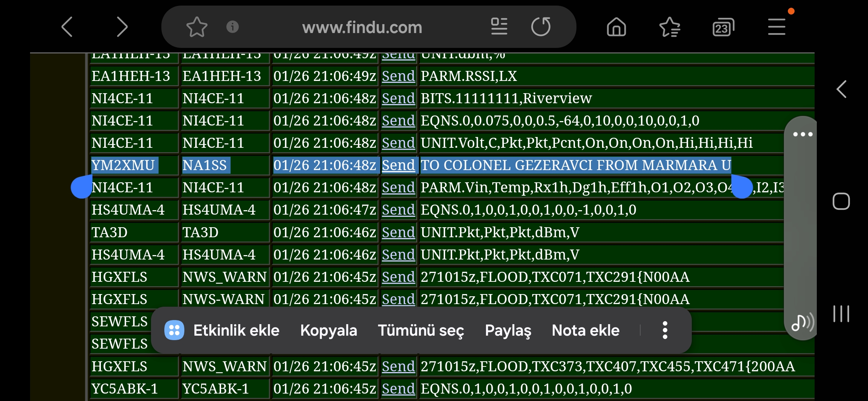Click Send in NI4CE-11 UNIT.Volt row

pos(398,143)
